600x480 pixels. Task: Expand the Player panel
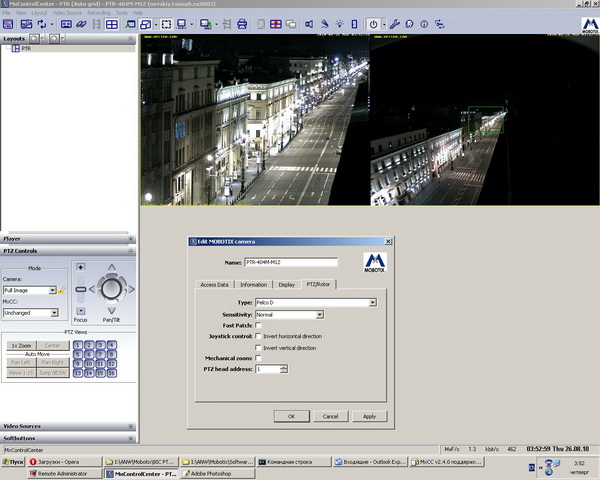coord(130,239)
